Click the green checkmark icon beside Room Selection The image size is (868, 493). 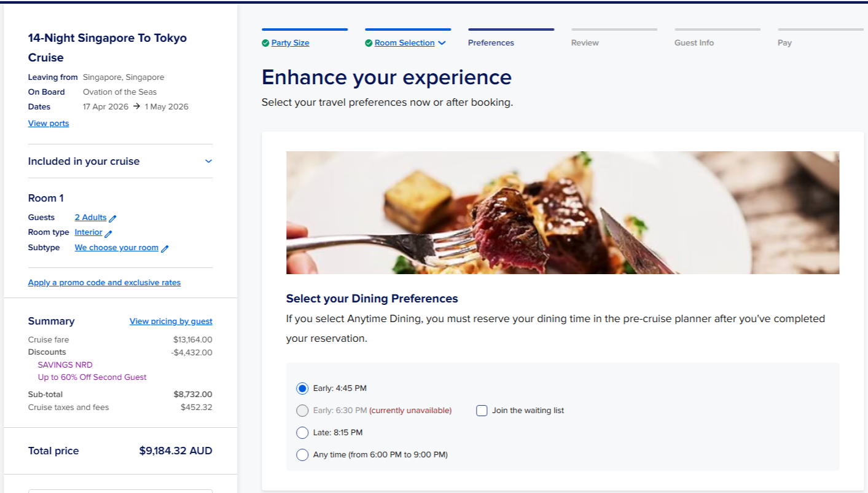click(x=369, y=43)
